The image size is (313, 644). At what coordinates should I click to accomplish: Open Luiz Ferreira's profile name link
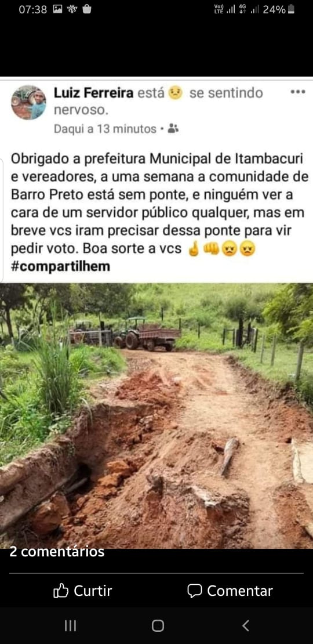(93, 93)
